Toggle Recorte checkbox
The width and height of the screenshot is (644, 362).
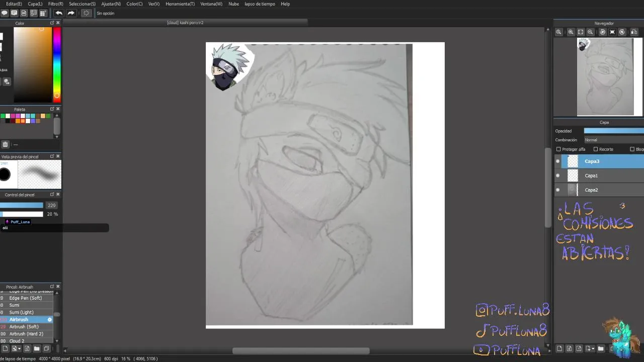click(x=596, y=149)
